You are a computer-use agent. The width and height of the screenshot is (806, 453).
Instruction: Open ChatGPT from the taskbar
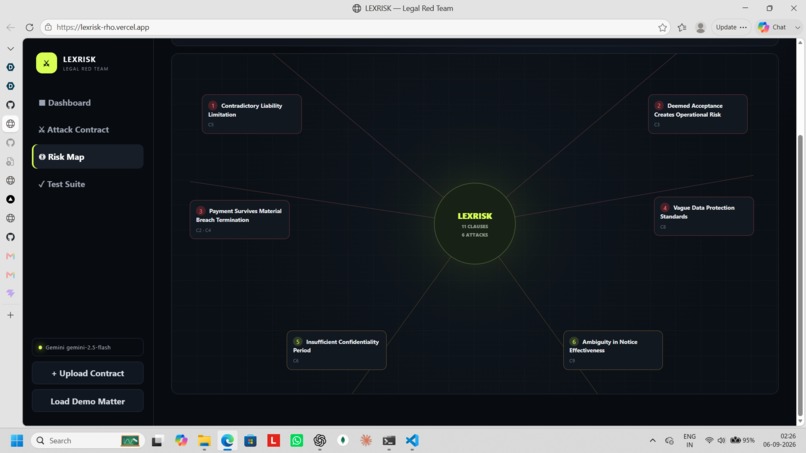(320, 441)
